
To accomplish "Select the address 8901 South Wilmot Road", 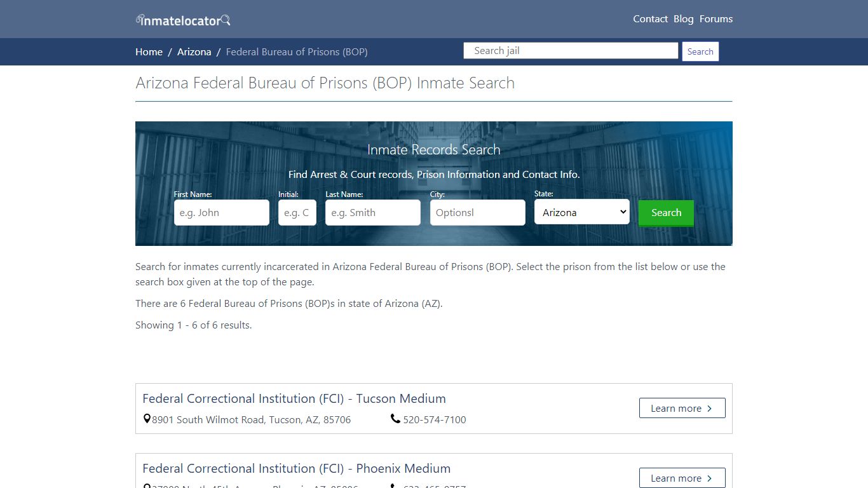I will click(251, 419).
